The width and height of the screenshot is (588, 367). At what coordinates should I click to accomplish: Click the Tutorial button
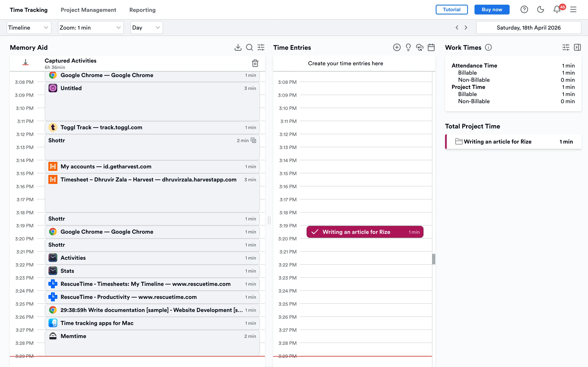[451, 10]
